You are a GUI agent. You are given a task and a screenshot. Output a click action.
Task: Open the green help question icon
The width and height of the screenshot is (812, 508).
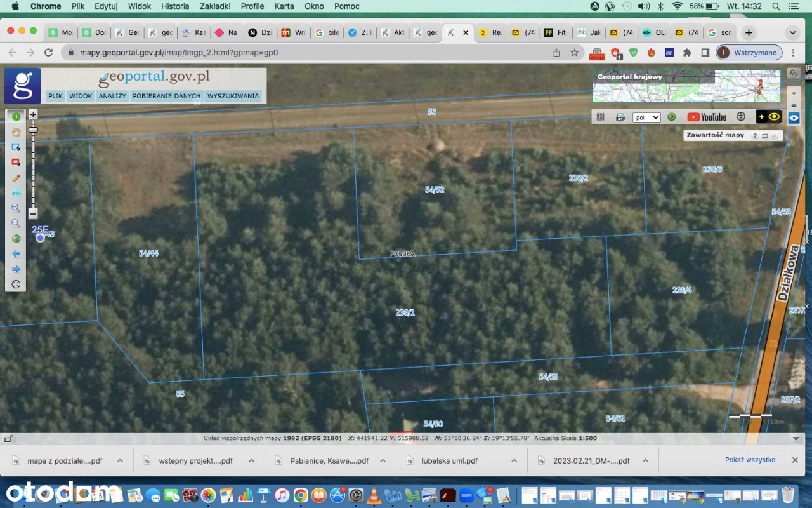coord(671,117)
